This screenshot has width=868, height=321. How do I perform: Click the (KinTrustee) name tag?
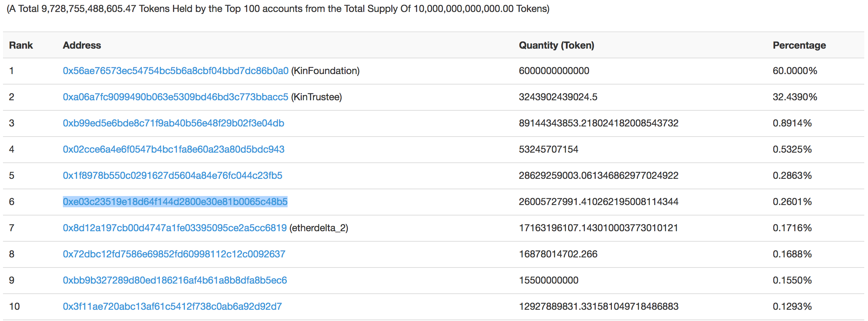click(316, 97)
